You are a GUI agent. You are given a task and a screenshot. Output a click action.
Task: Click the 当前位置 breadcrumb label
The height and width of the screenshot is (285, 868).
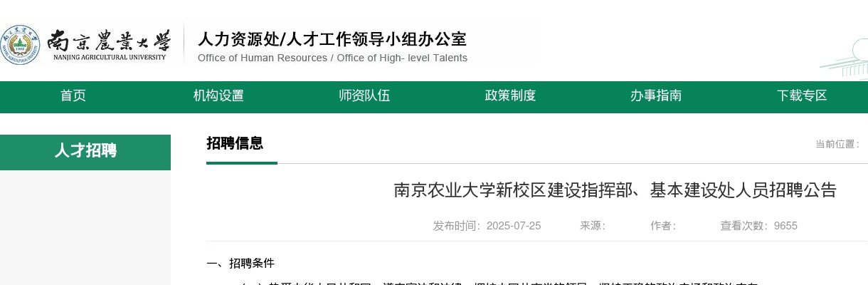pyautogui.click(x=837, y=144)
